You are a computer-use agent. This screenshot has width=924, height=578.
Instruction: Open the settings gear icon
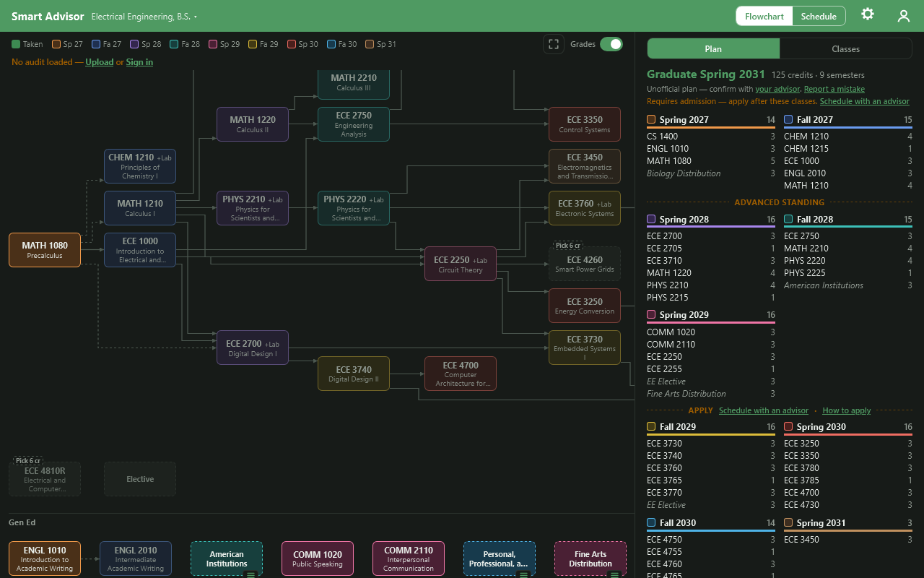pyautogui.click(x=868, y=14)
